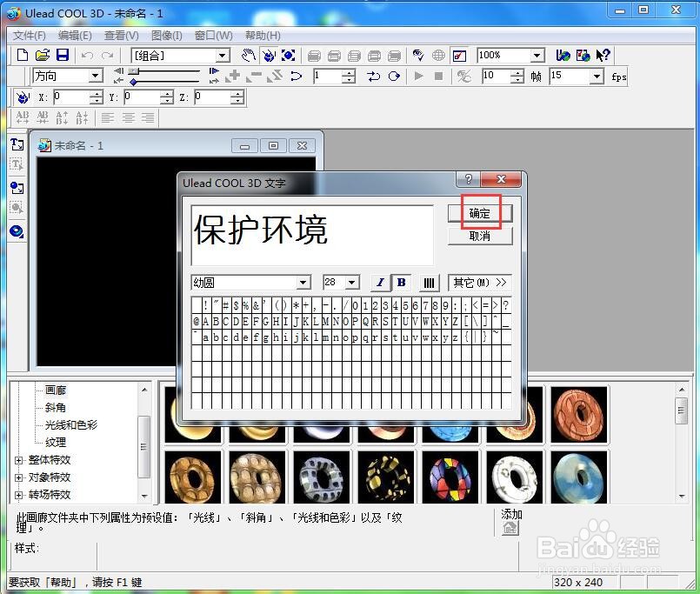Click the timeline frame slider thumb

[134, 71]
